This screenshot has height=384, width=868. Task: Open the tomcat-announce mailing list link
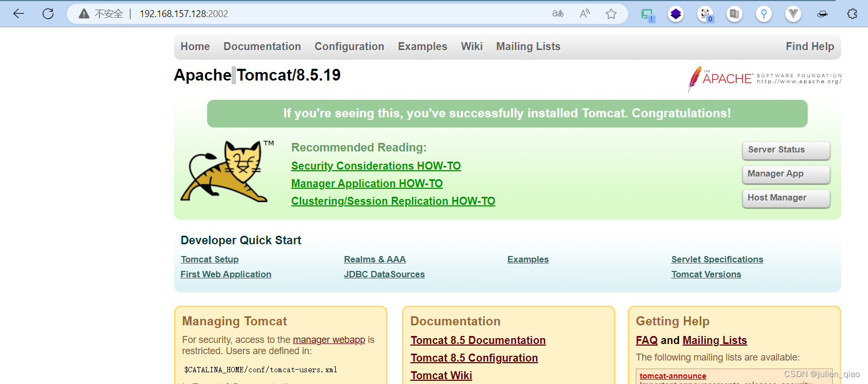pyautogui.click(x=673, y=376)
